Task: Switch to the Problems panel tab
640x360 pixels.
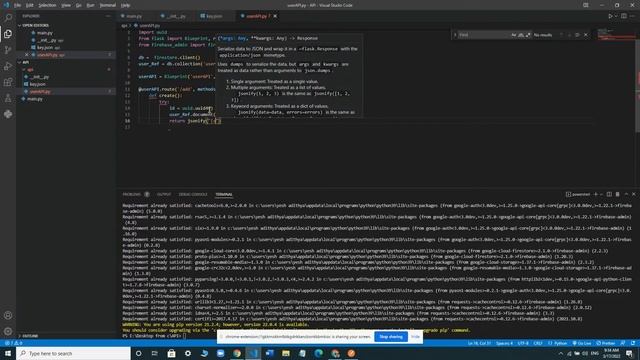Action: click(132, 194)
